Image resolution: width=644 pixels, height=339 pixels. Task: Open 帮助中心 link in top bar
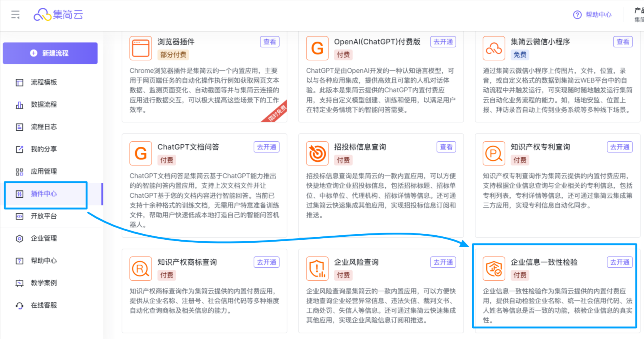click(x=598, y=15)
